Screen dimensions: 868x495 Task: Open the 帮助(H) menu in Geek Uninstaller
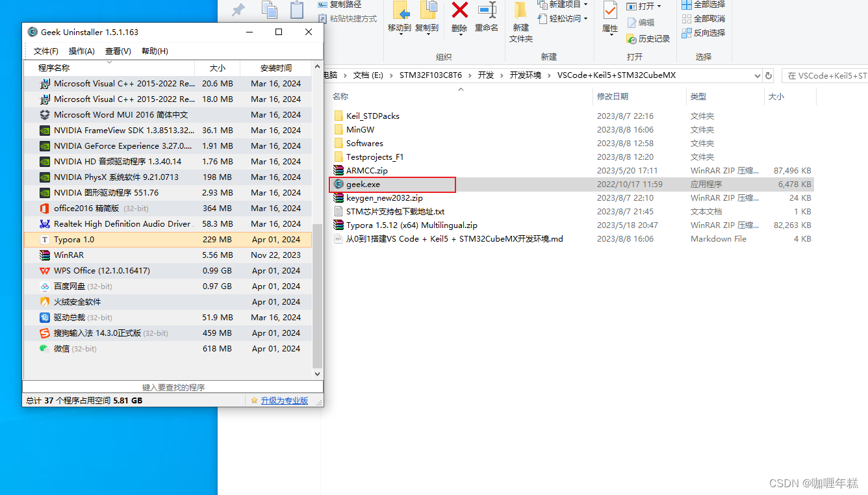tap(155, 51)
